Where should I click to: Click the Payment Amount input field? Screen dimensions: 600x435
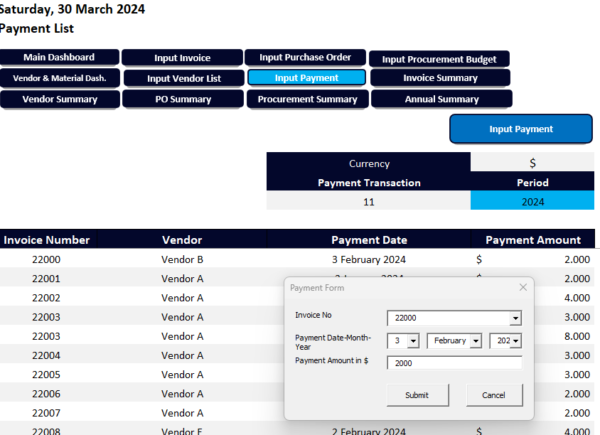(x=454, y=363)
